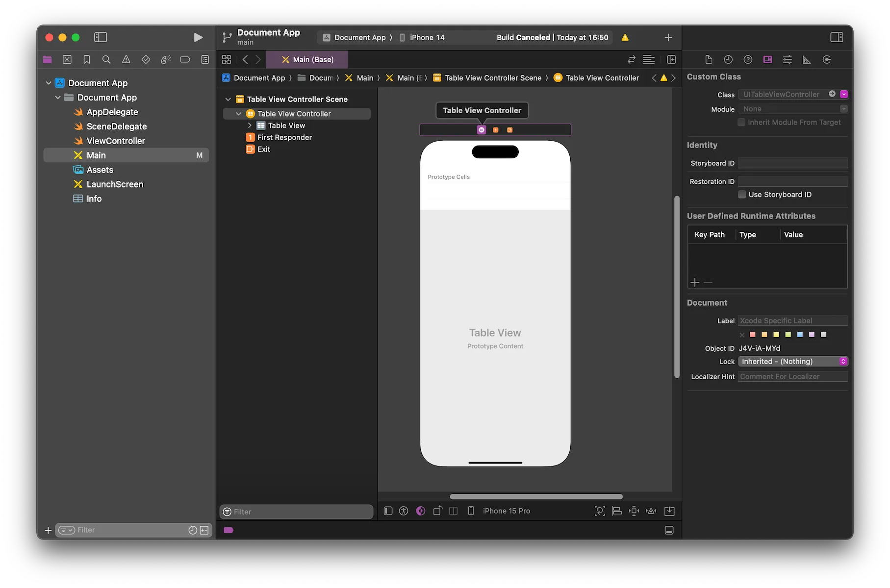This screenshot has height=588, width=890.
Task: Expand the Table View outline item
Action: click(250, 125)
